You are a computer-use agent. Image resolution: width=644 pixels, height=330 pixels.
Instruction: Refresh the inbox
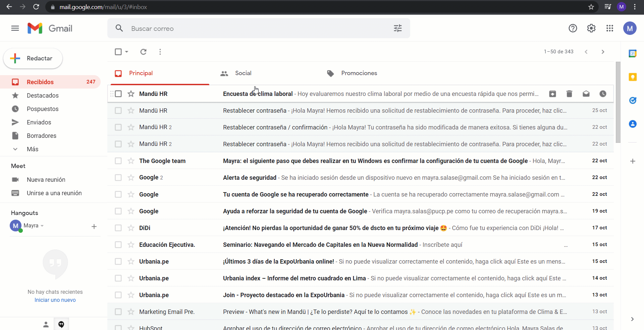pyautogui.click(x=144, y=52)
